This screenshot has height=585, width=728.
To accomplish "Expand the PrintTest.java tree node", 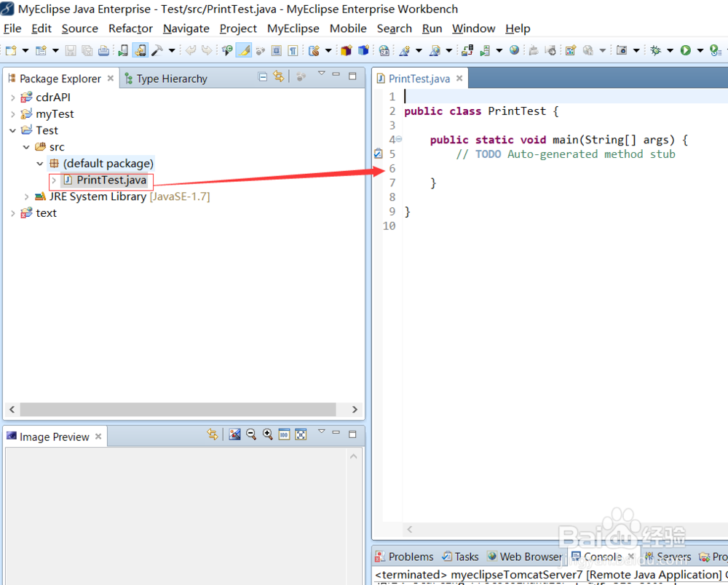I will click(54, 180).
